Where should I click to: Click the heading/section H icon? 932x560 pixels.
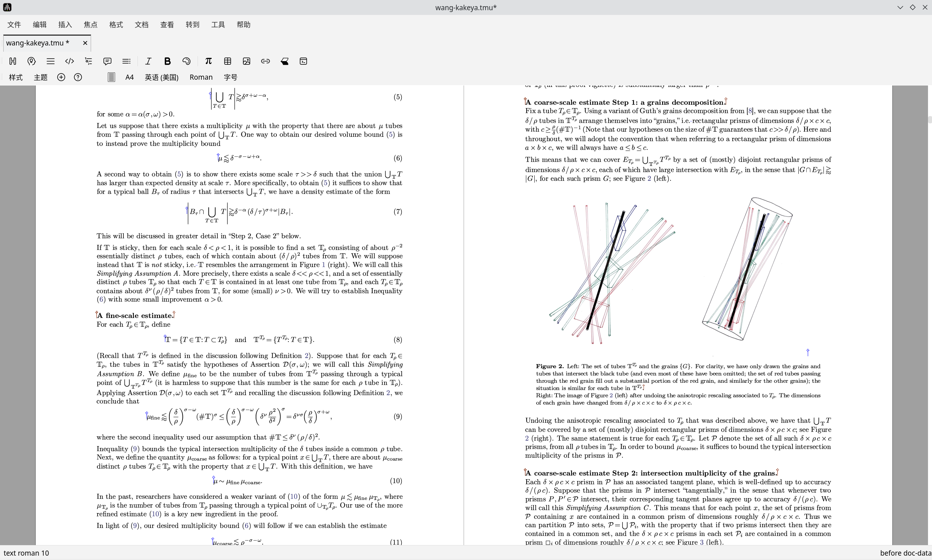point(13,61)
